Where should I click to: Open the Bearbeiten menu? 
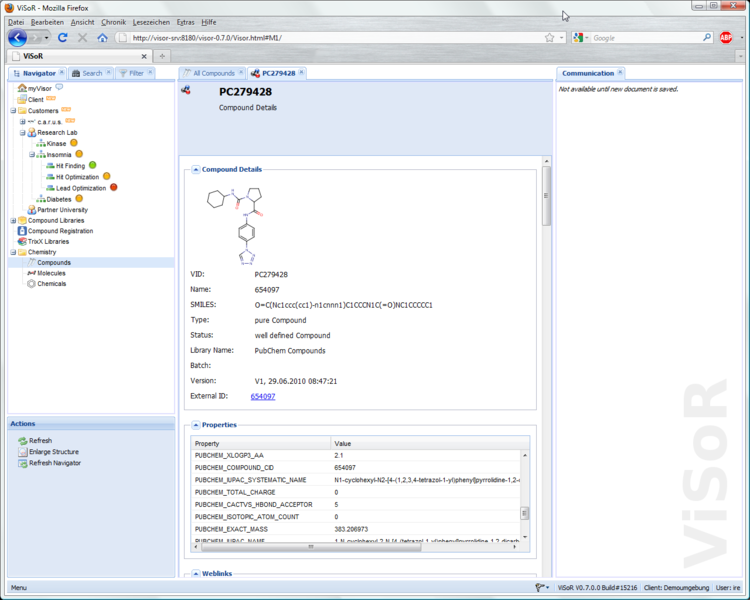[x=47, y=22]
